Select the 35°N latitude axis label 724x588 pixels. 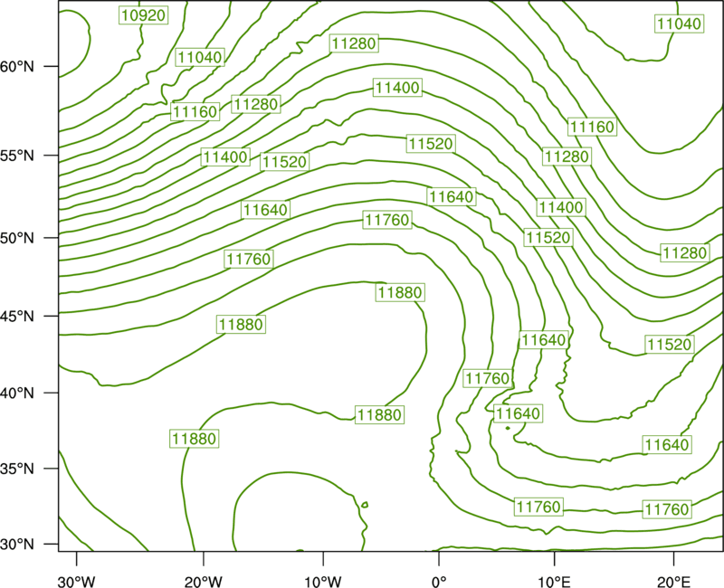click(x=17, y=469)
